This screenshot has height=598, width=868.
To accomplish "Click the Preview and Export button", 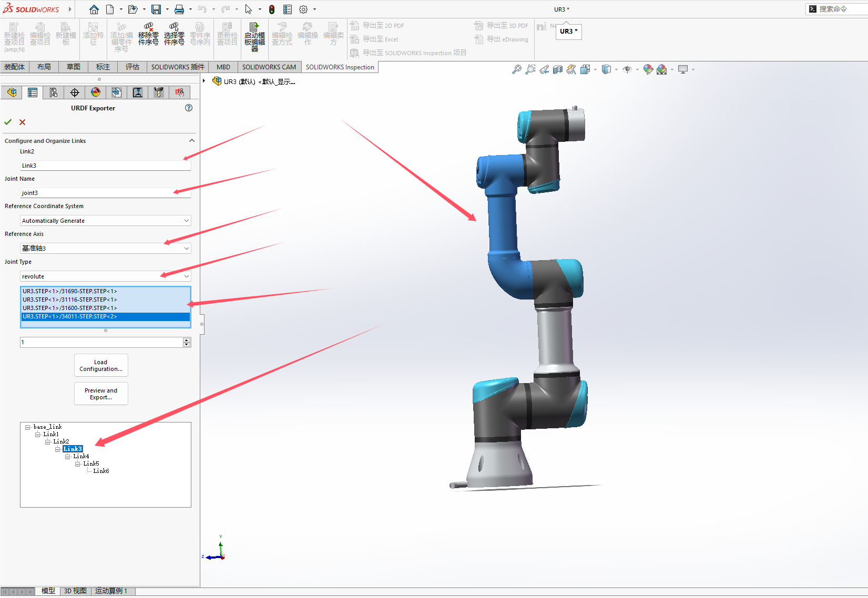I will pyautogui.click(x=100, y=393).
